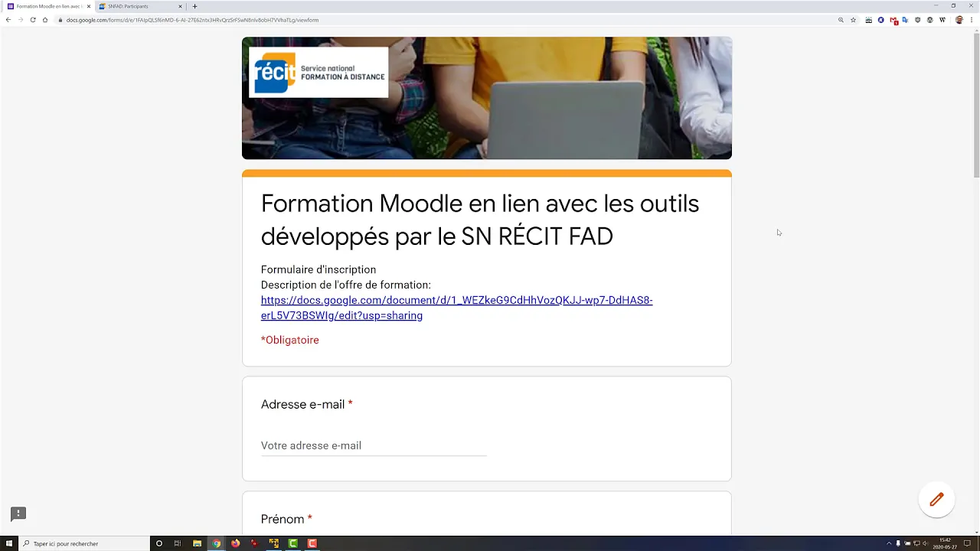The image size is (980, 551).
Task: Open a new browser tab with plus
Action: click(x=194, y=6)
